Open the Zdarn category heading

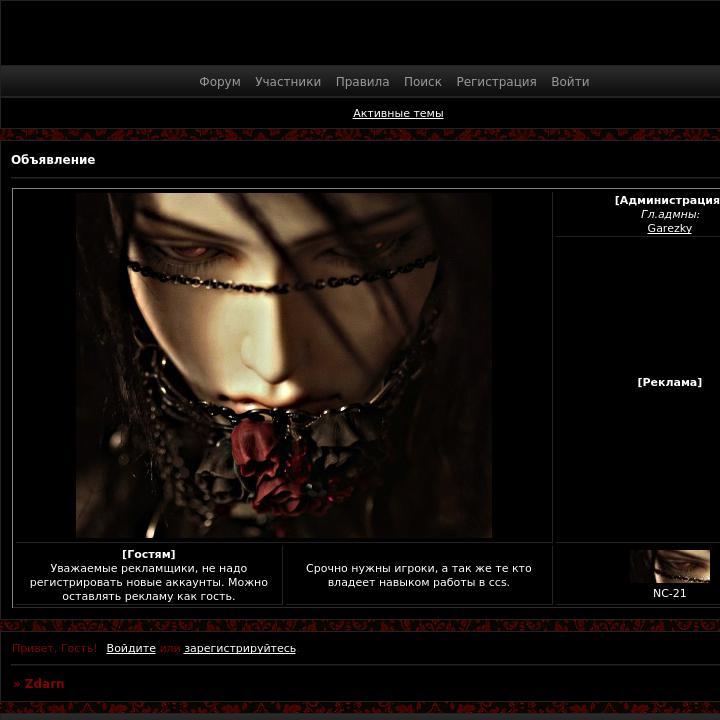tap(44, 684)
